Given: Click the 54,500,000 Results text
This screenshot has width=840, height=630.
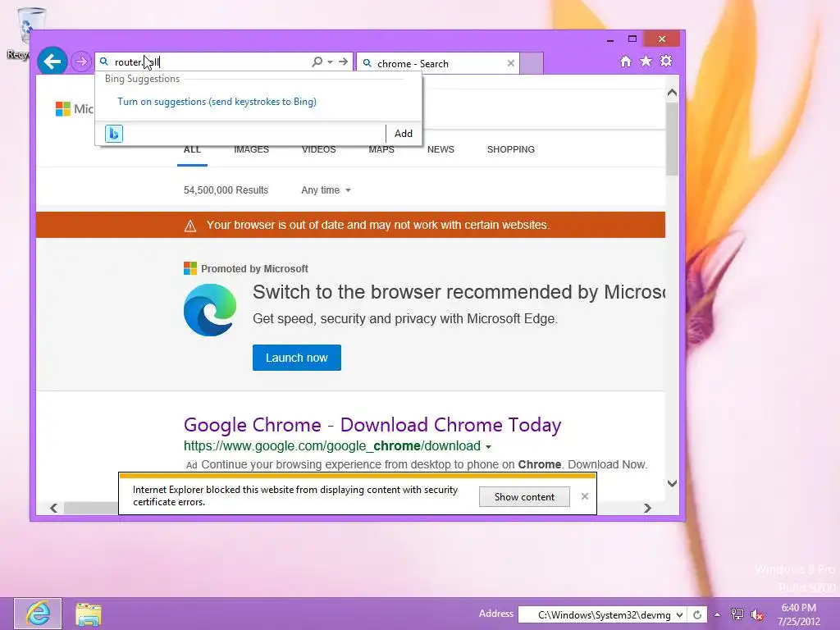Looking at the screenshot, I should [x=226, y=190].
